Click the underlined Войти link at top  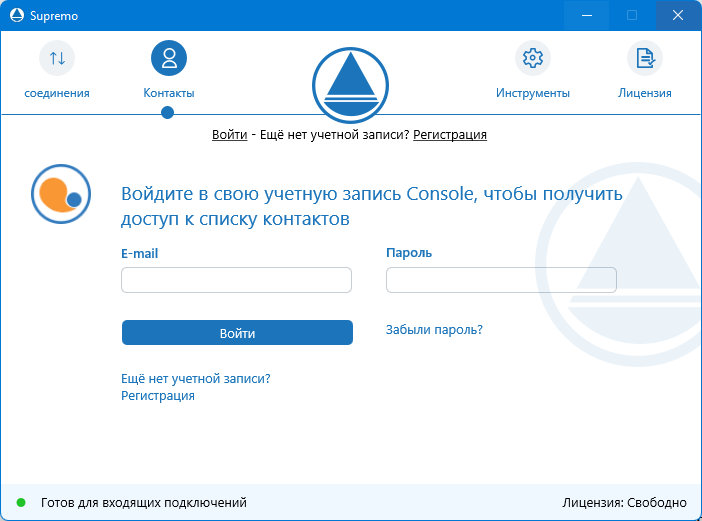230,135
